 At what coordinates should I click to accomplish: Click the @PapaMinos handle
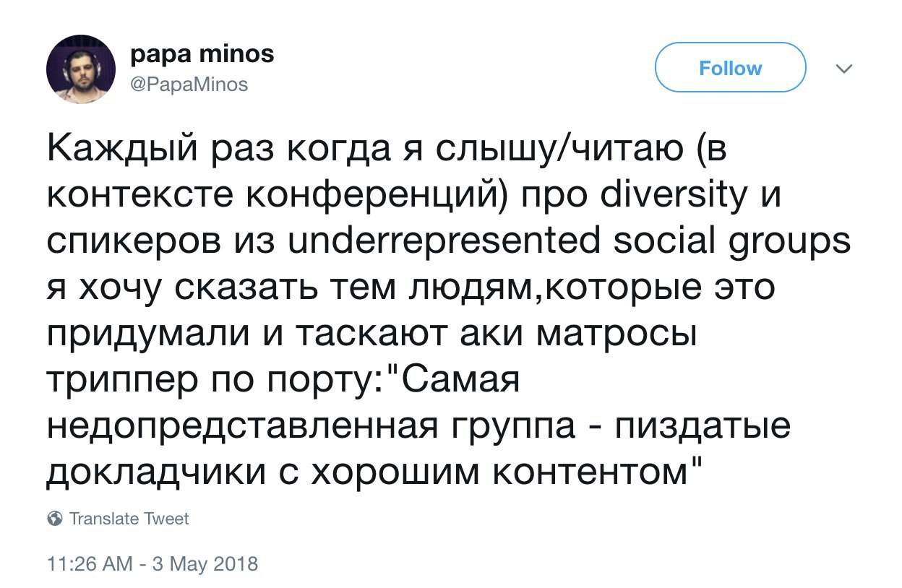(x=189, y=85)
